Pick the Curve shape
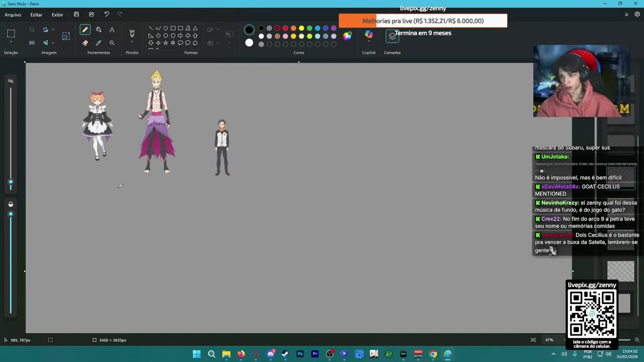The width and height of the screenshot is (644, 362). coord(158,28)
